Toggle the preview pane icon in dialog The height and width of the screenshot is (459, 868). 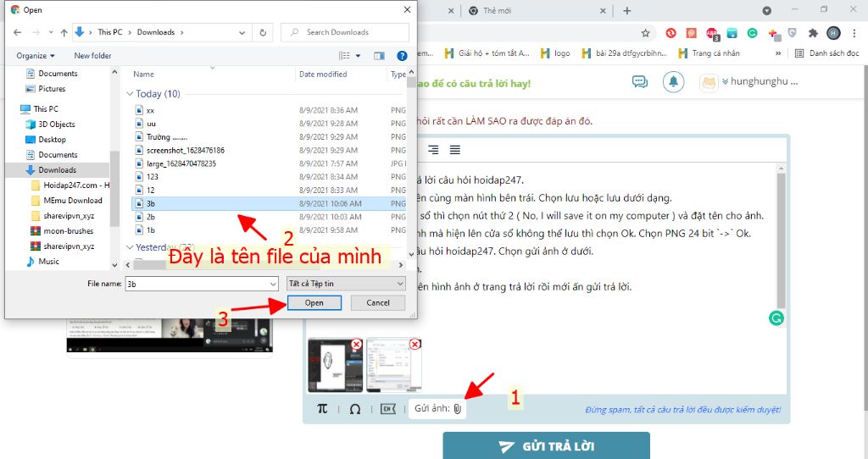tap(379, 56)
